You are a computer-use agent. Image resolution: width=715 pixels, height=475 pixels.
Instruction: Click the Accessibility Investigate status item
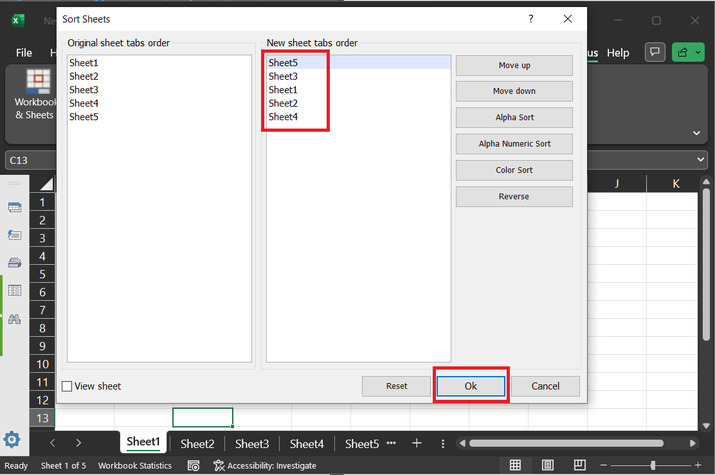pyautogui.click(x=265, y=465)
